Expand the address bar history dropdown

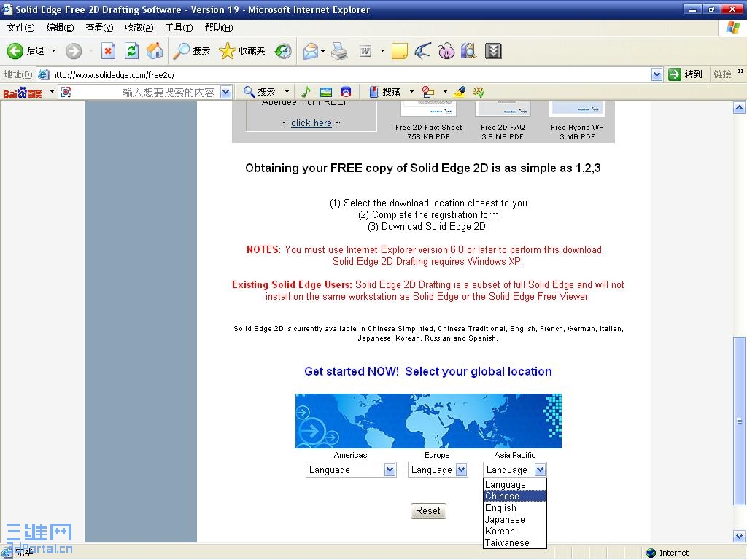pos(657,74)
